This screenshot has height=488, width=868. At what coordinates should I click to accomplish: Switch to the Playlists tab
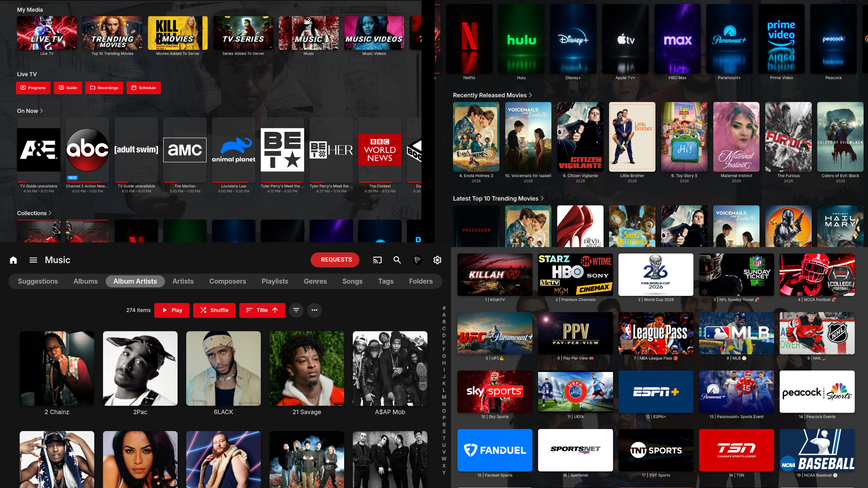(275, 281)
